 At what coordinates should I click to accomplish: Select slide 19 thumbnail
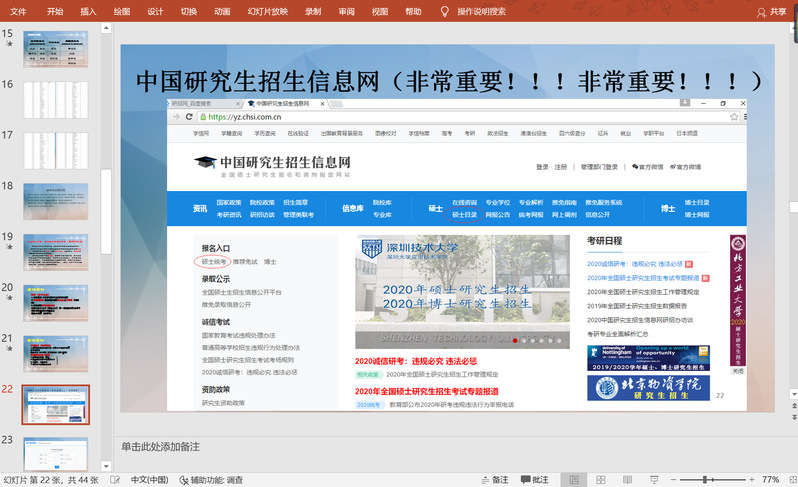tap(56, 253)
